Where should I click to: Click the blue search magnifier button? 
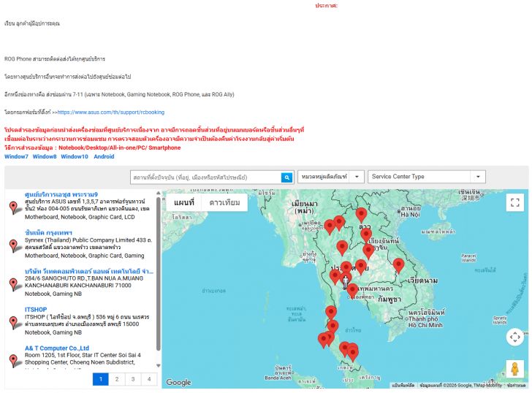(x=286, y=178)
